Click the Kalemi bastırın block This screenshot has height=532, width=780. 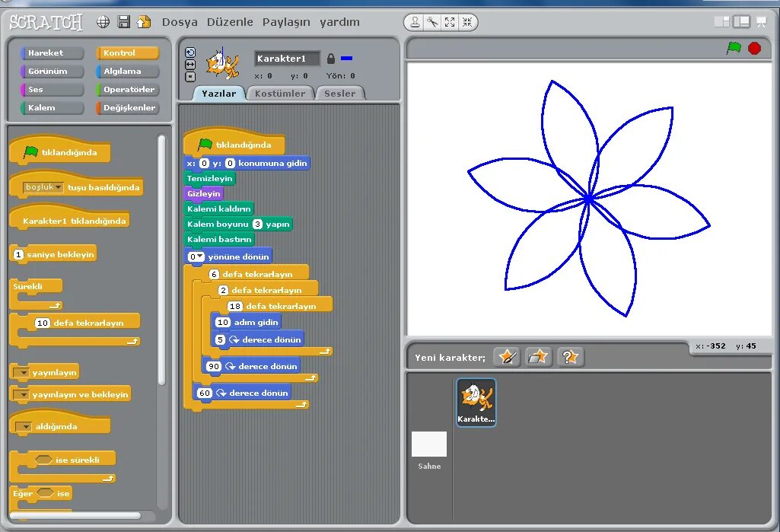[219, 240]
